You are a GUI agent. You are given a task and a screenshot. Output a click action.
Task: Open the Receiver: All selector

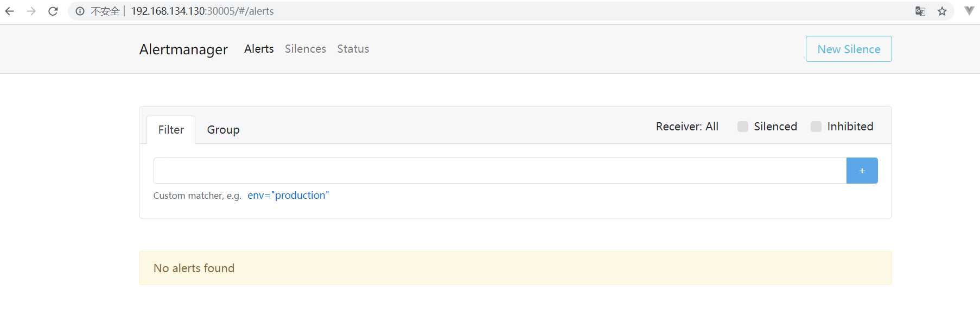click(x=687, y=127)
